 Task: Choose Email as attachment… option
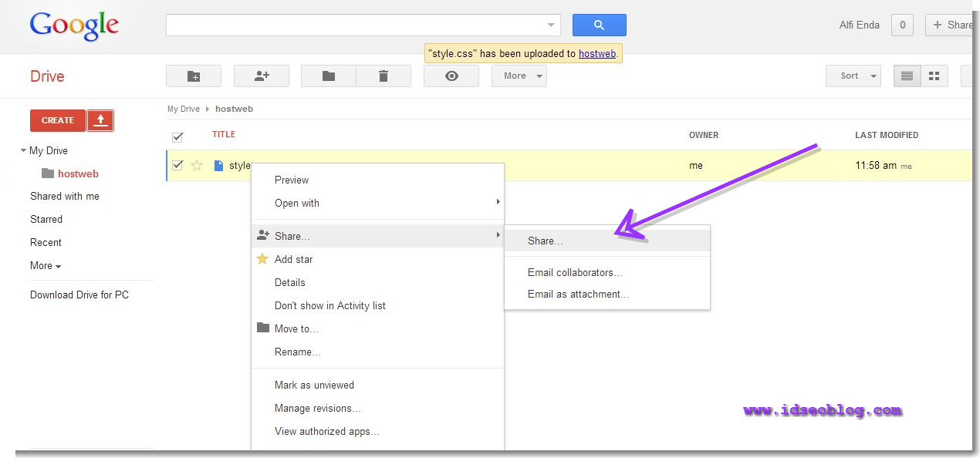tap(607, 294)
